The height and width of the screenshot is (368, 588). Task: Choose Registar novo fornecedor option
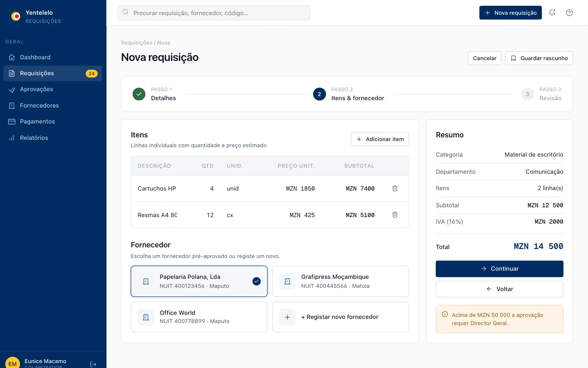point(341,317)
